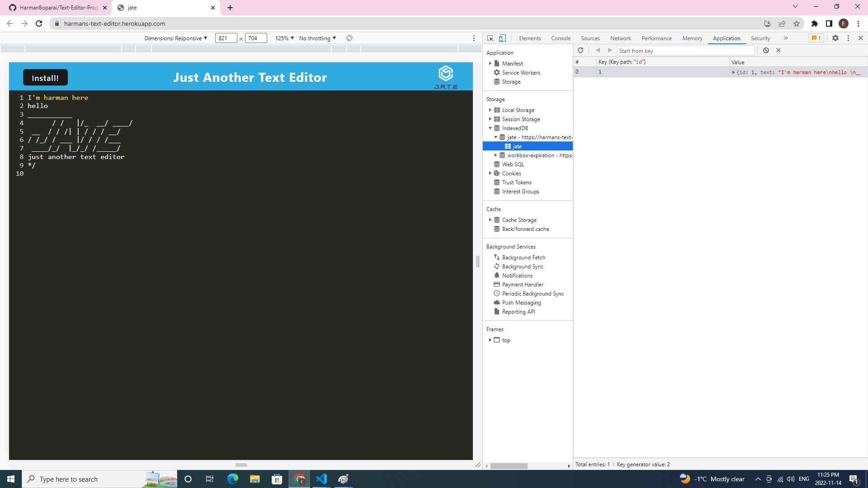Toggle the device emulation toolbar off
868x488 pixels.
(x=502, y=38)
